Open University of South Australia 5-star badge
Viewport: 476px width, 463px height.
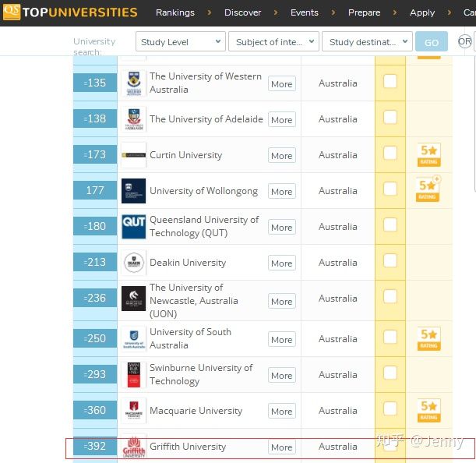(428, 339)
